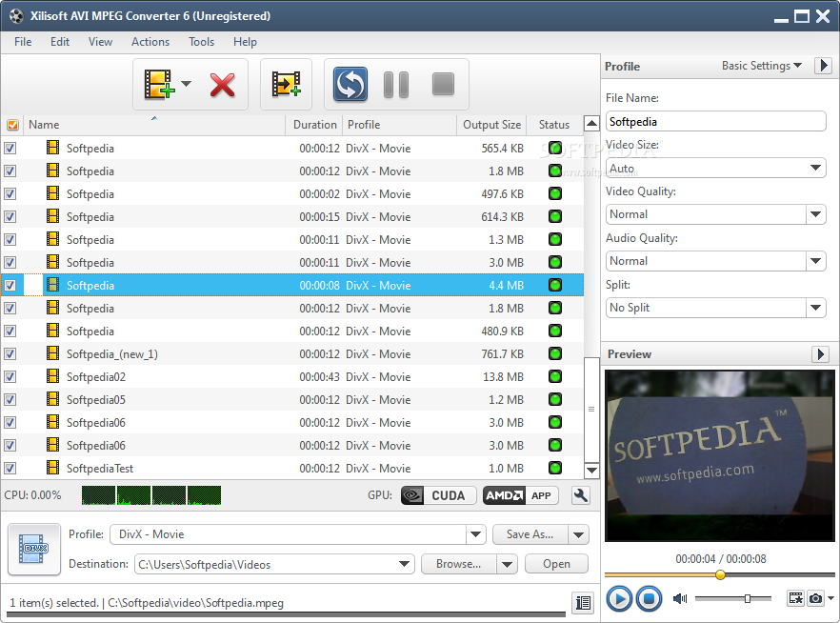The width and height of the screenshot is (840, 623).
Task: Click the app icon in the title bar
Action: click(16, 15)
